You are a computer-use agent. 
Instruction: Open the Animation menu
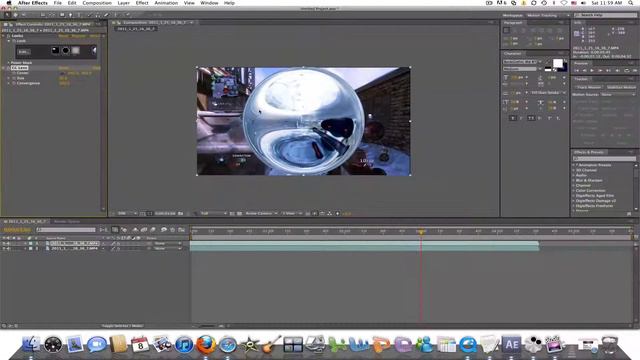coord(166,3)
